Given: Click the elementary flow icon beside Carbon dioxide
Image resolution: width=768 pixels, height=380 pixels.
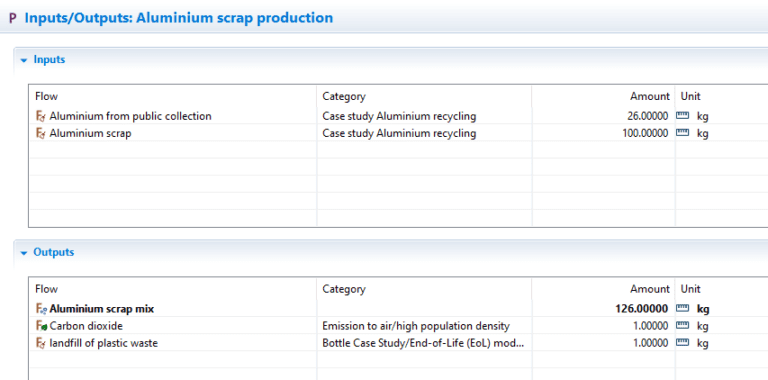Looking at the screenshot, I should point(41,326).
